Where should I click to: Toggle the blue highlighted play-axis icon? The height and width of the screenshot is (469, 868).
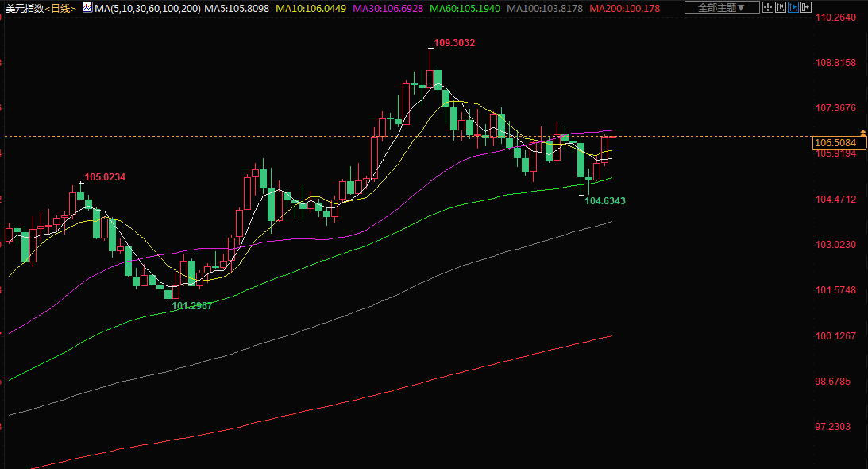tap(793, 8)
